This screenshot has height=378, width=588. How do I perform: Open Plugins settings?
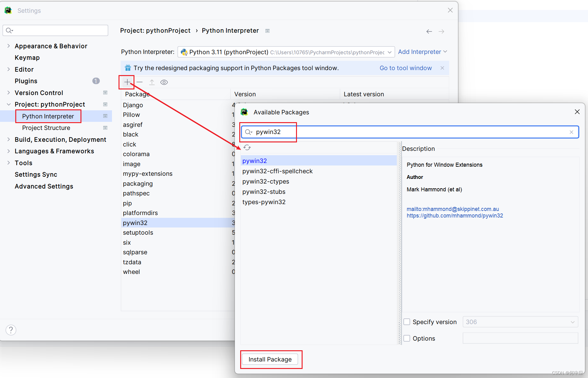click(26, 81)
